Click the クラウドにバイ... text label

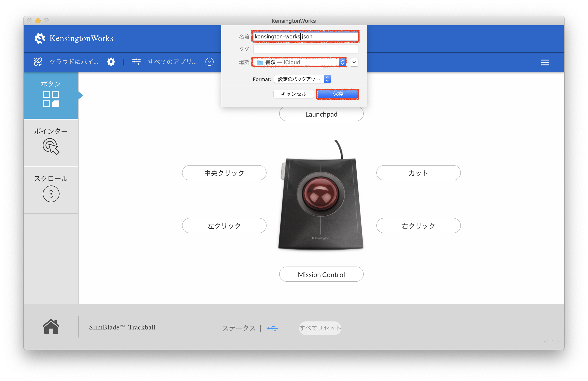click(x=74, y=62)
